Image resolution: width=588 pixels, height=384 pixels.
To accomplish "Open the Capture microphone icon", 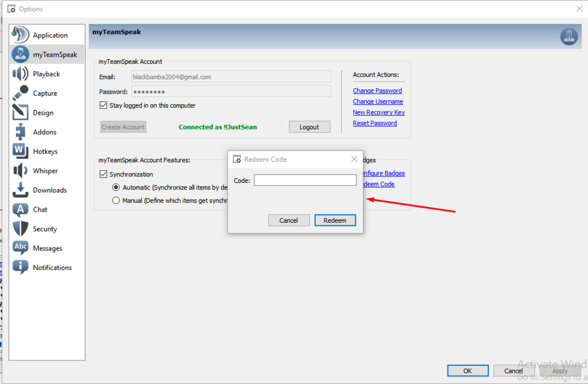I will click(x=21, y=94).
